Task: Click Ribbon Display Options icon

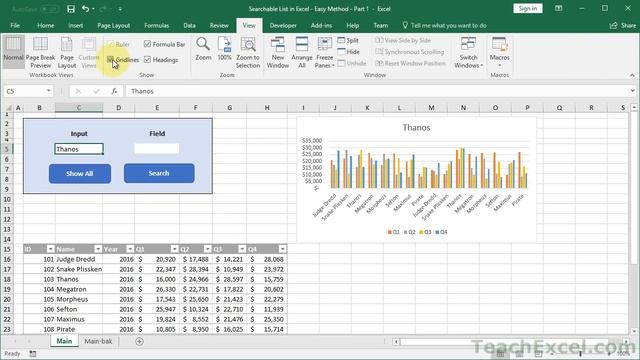Action: pos(558,9)
